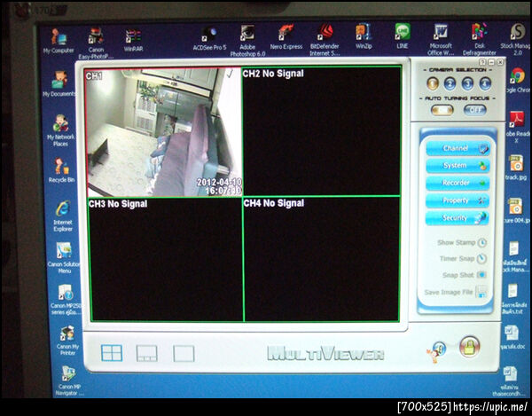Open Canon Solution Menu desktop icon

point(64,258)
